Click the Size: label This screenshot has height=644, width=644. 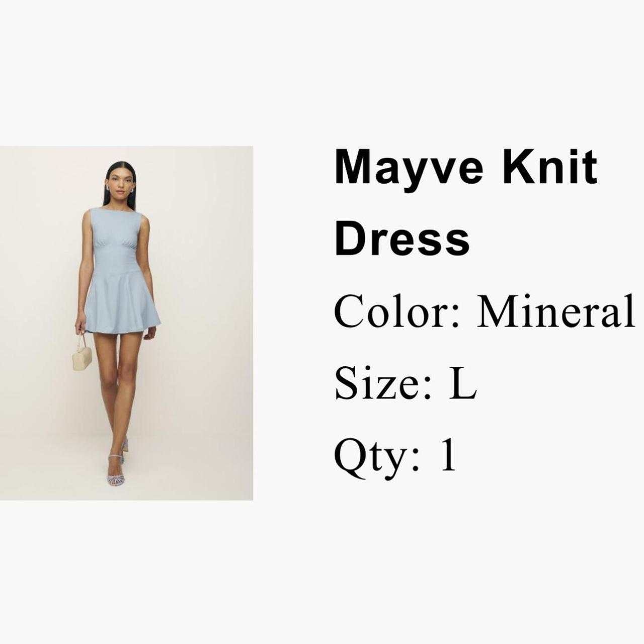(383, 383)
